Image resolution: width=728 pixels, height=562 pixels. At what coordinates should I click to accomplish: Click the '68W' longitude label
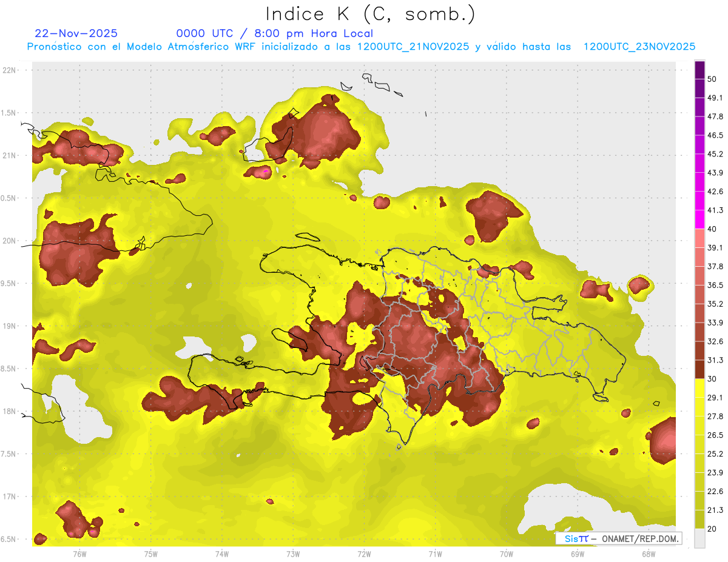coord(649,554)
